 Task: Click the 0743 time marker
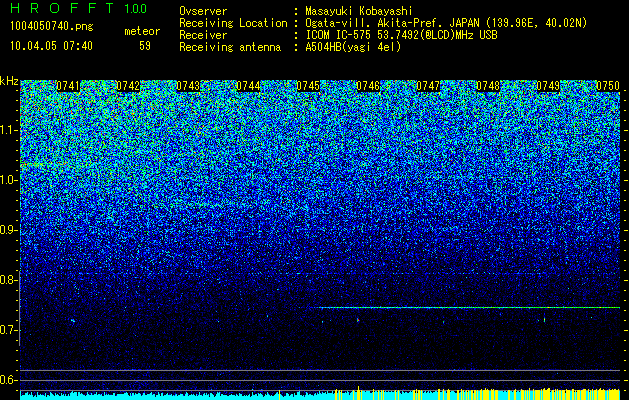pyautogui.click(x=188, y=86)
